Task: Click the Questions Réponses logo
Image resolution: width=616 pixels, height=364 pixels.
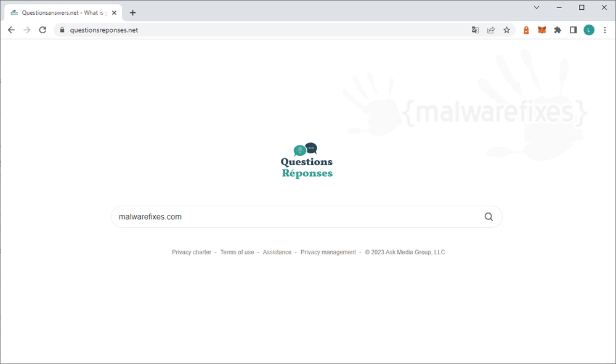Action: [307, 161]
